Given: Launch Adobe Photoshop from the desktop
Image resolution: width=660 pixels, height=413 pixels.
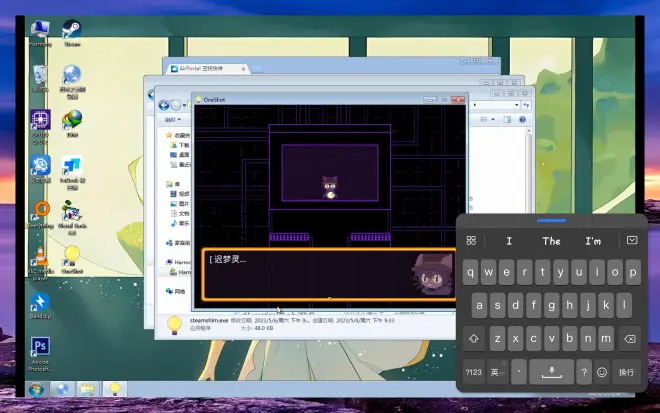Looking at the screenshot, I should coord(40,354).
